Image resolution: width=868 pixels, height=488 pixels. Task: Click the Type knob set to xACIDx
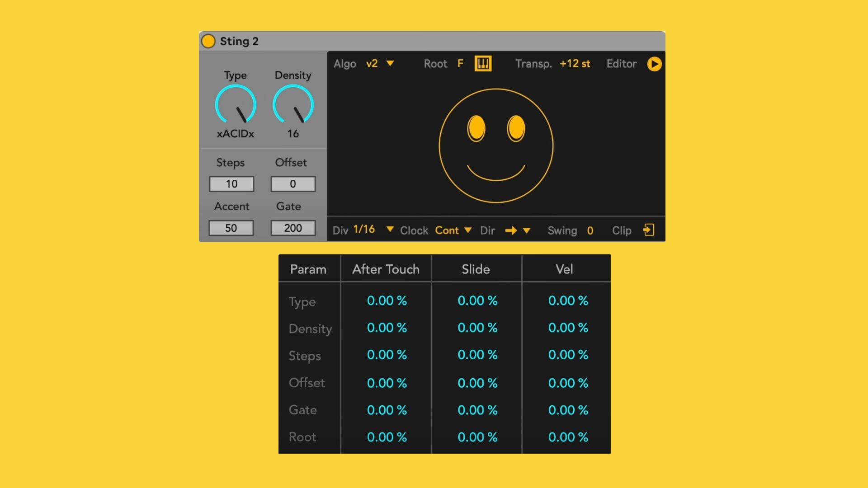(236, 105)
